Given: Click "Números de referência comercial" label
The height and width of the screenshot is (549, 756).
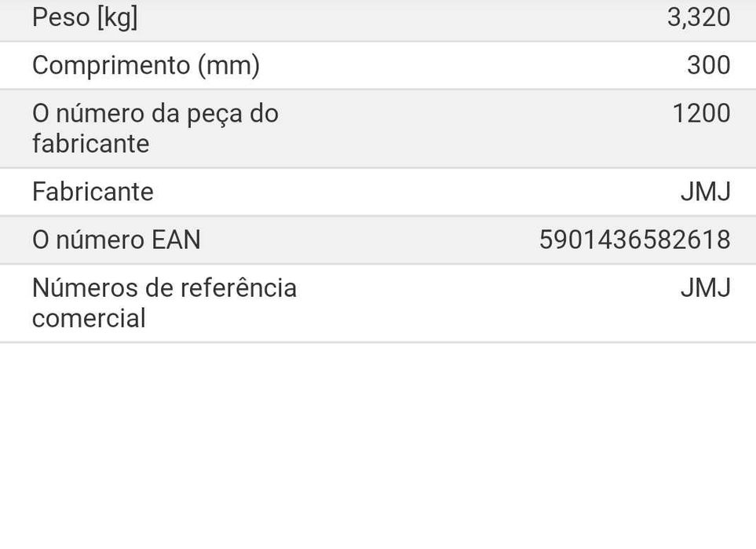Looking at the screenshot, I should pyautogui.click(x=164, y=302).
